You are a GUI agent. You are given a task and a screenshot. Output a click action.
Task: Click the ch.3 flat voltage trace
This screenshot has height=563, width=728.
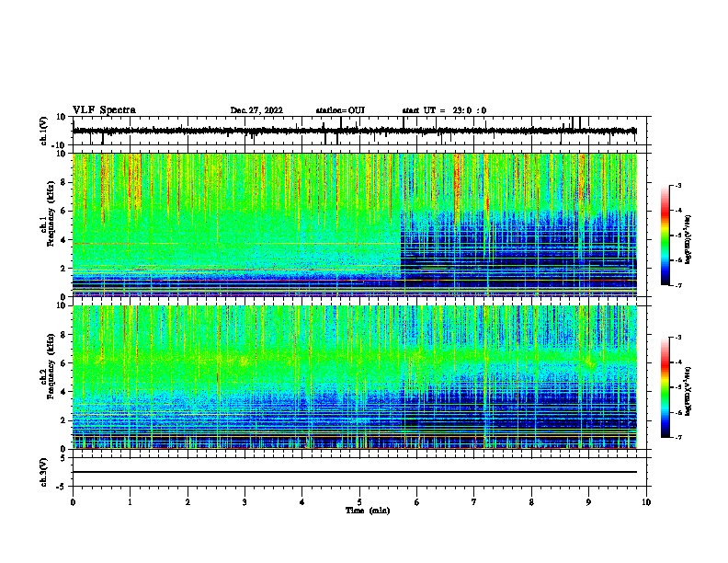(355, 472)
